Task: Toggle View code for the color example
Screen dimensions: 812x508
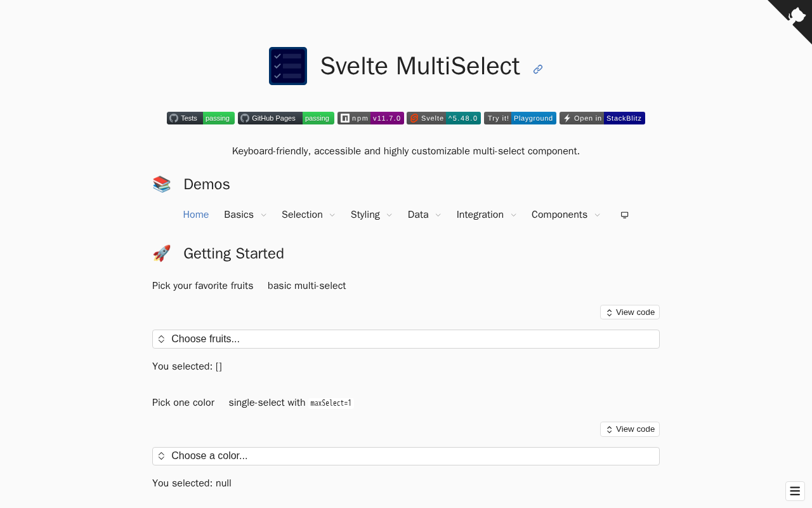Action: pos(630,429)
